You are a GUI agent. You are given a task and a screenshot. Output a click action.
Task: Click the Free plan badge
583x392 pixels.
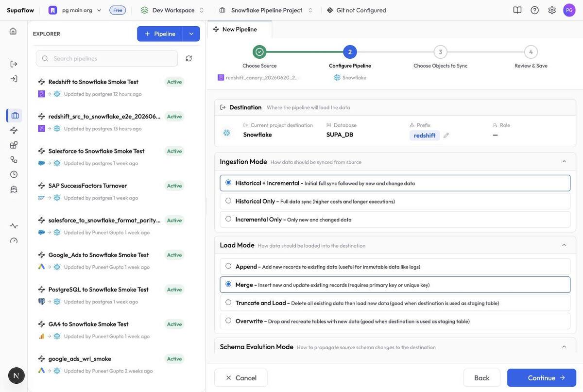(118, 10)
